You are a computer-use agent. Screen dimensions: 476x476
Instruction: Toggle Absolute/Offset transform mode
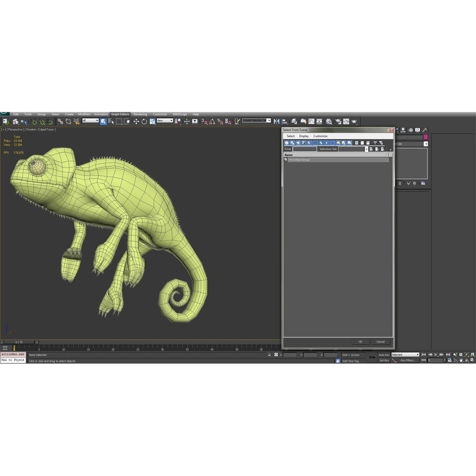[x=276, y=354]
